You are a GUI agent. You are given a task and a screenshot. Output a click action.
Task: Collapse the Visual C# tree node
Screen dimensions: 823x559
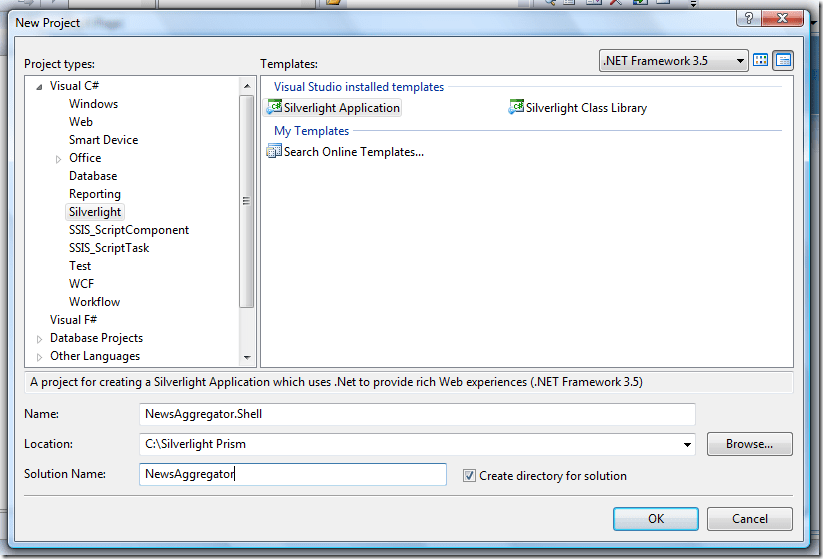(x=39, y=87)
